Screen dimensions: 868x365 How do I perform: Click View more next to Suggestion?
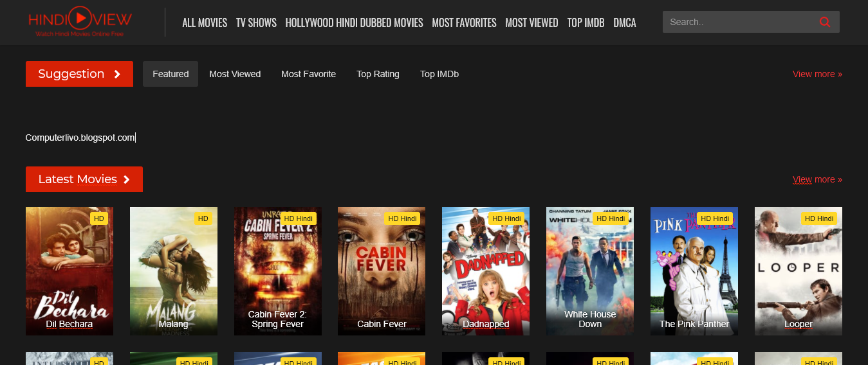point(817,74)
